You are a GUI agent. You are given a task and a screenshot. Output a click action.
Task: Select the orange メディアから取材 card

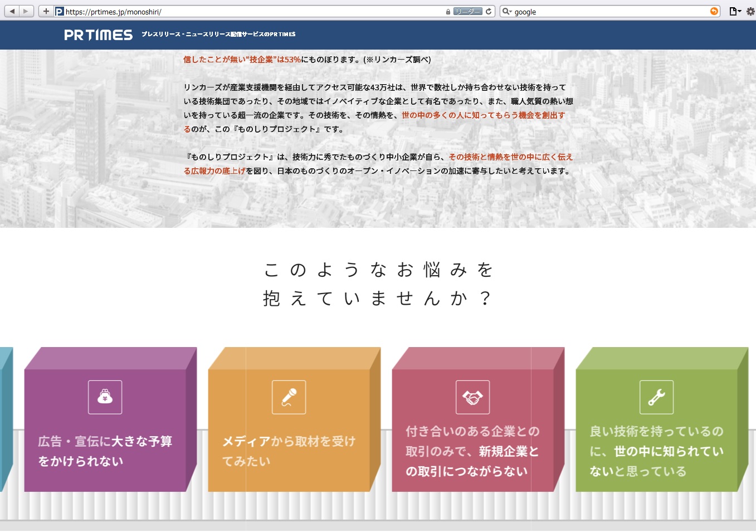pos(289,440)
